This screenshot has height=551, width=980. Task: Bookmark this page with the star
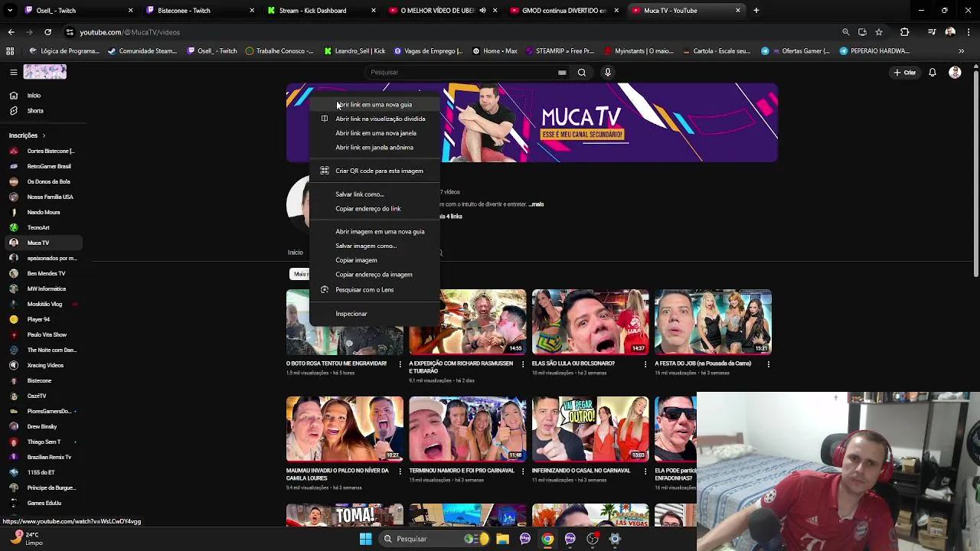click(x=879, y=32)
